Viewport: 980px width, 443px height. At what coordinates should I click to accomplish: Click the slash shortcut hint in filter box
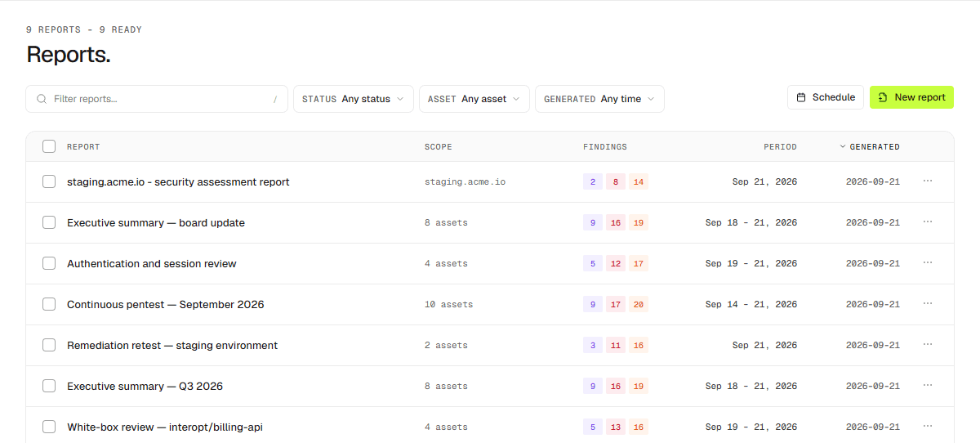(275, 100)
